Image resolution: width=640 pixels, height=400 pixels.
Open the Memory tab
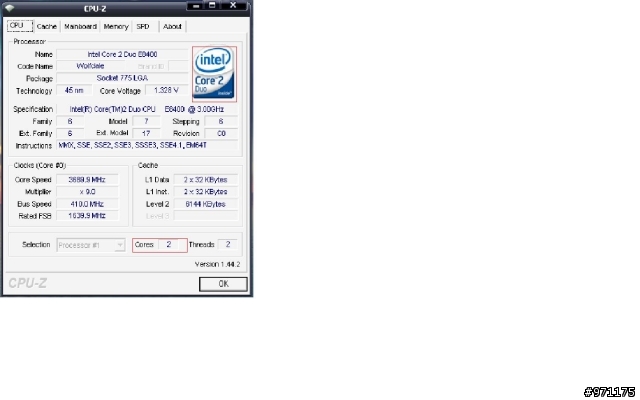tap(116, 27)
